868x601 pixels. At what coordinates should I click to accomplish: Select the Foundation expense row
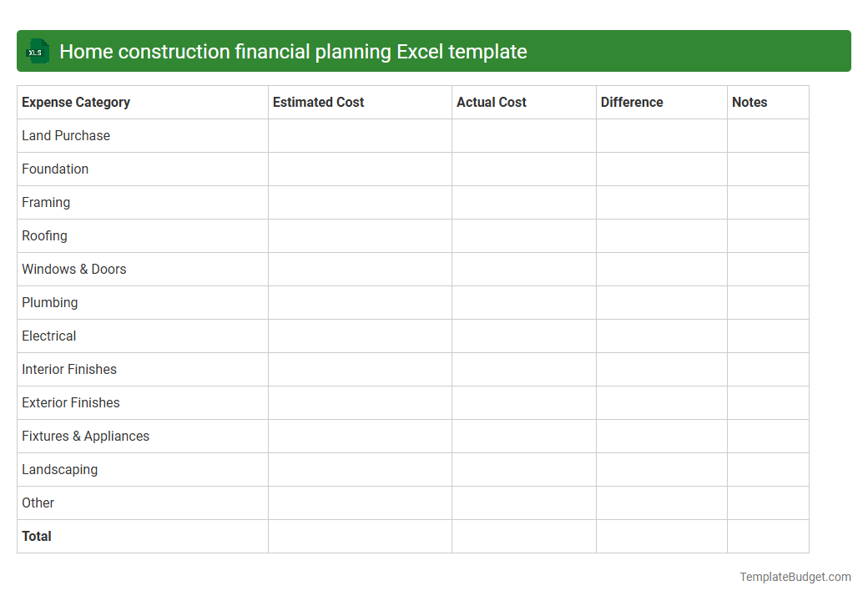[x=55, y=169]
